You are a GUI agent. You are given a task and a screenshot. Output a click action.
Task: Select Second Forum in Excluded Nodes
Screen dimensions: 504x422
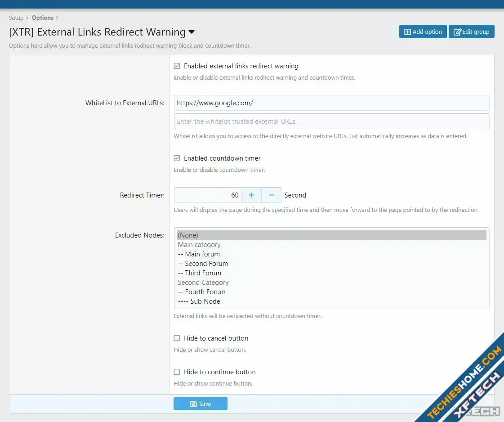pyautogui.click(x=331, y=264)
